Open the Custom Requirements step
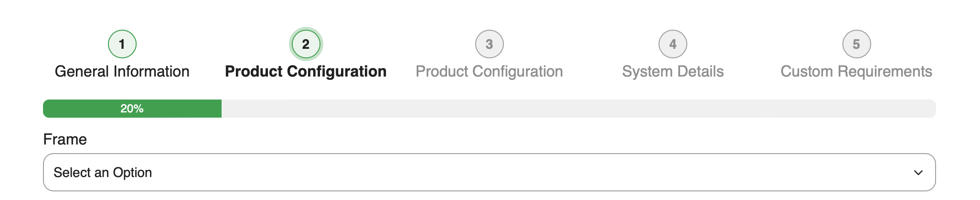Viewport: 980px width, 200px height. tap(856, 71)
